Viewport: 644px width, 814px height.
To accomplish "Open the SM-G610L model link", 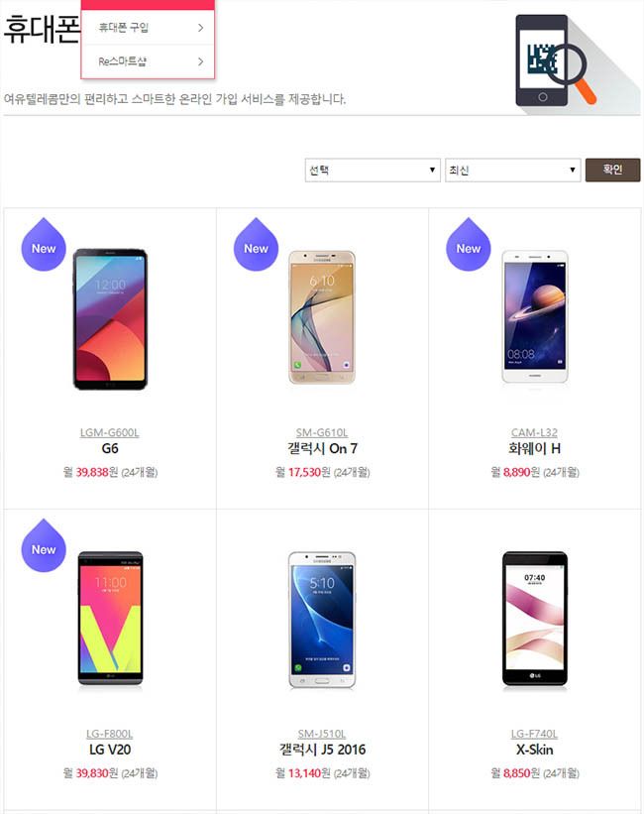I will [322, 432].
